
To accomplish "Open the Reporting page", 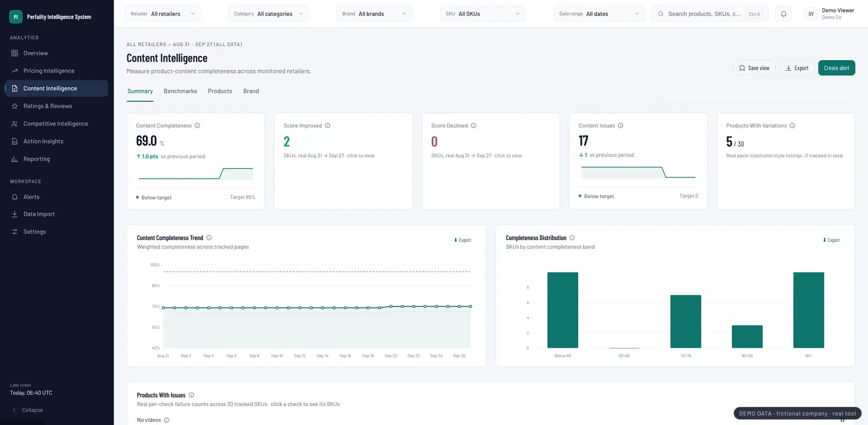I will pos(56,159).
